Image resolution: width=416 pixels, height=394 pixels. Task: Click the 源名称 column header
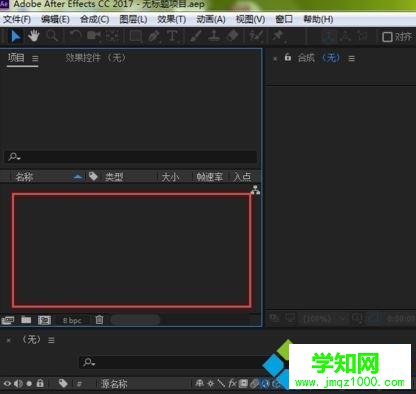pyautogui.click(x=114, y=384)
